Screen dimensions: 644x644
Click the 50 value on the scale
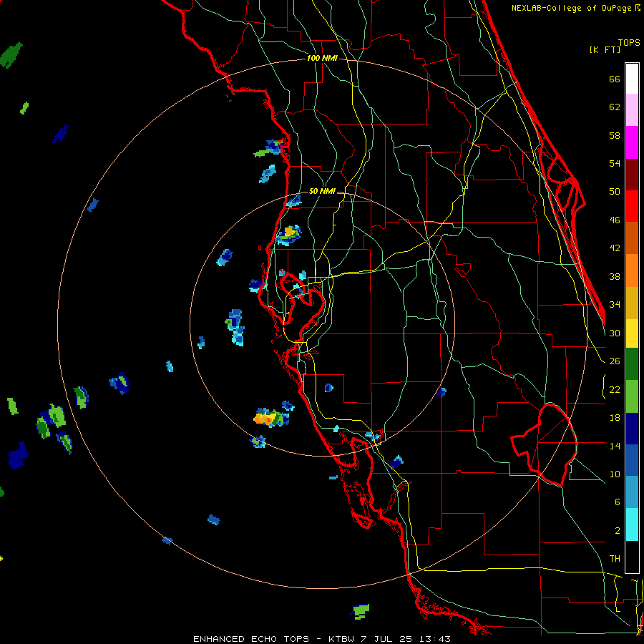(x=615, y=192)
